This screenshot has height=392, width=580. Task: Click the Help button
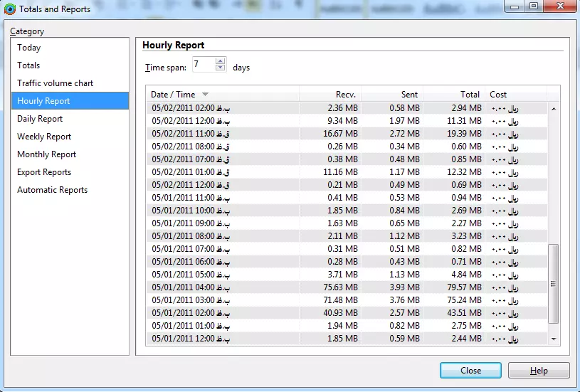pyautogui.click(x=539, y=371)
